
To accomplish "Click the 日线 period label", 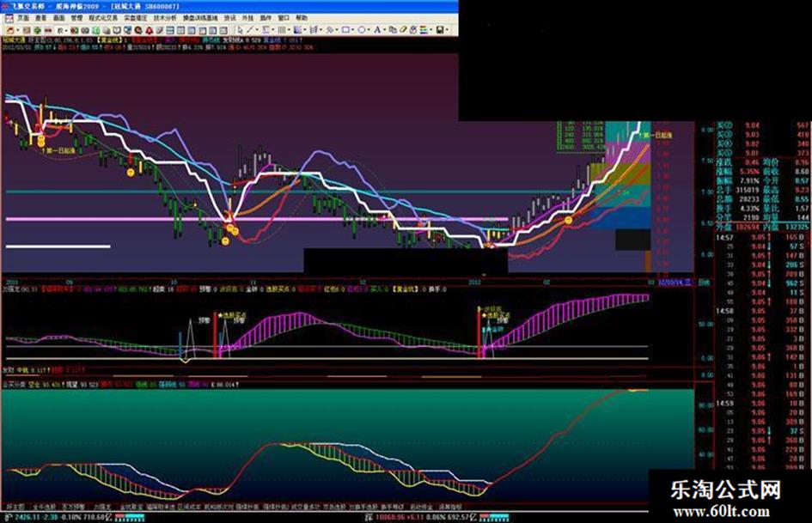I will (x=704, y=283).
